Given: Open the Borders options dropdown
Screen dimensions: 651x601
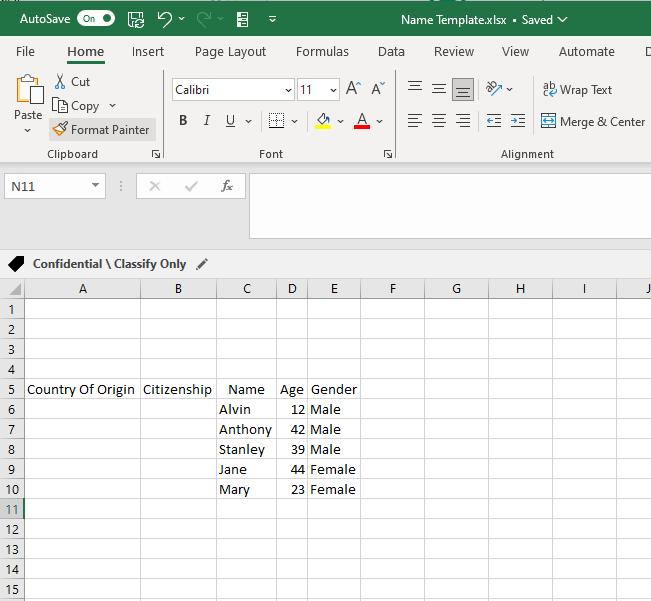Looking at the screenshot, I should coord(294,121).
